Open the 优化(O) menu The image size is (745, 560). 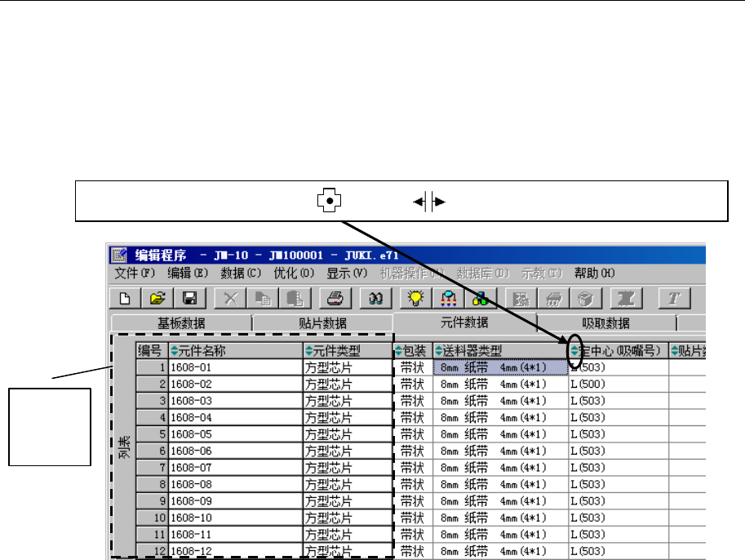point(294,273)
